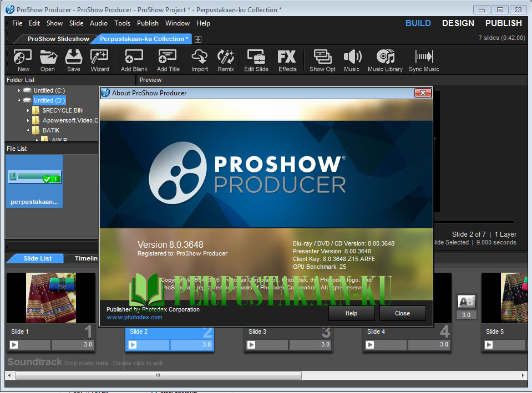Screen dimensions: 532x393
Task: Click the AB transition duration 3.0
Action: point(467,315)
